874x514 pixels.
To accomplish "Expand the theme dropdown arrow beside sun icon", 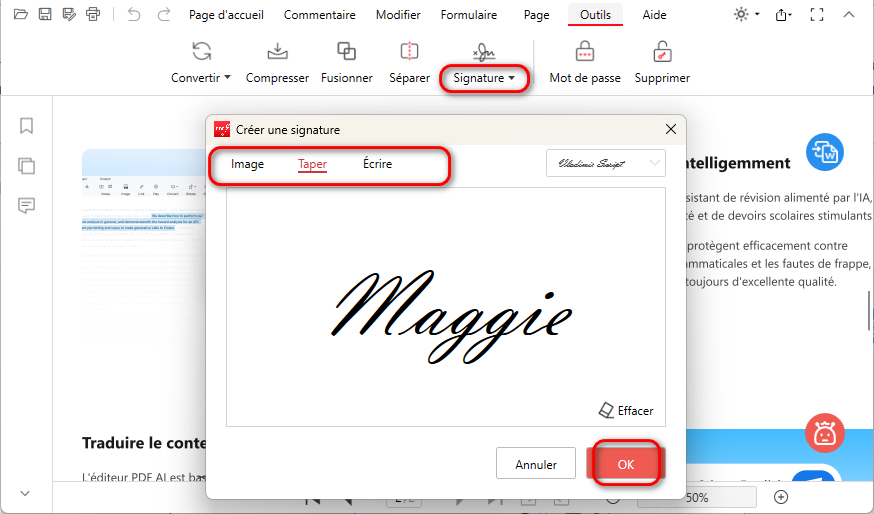I will pos(757,14).
